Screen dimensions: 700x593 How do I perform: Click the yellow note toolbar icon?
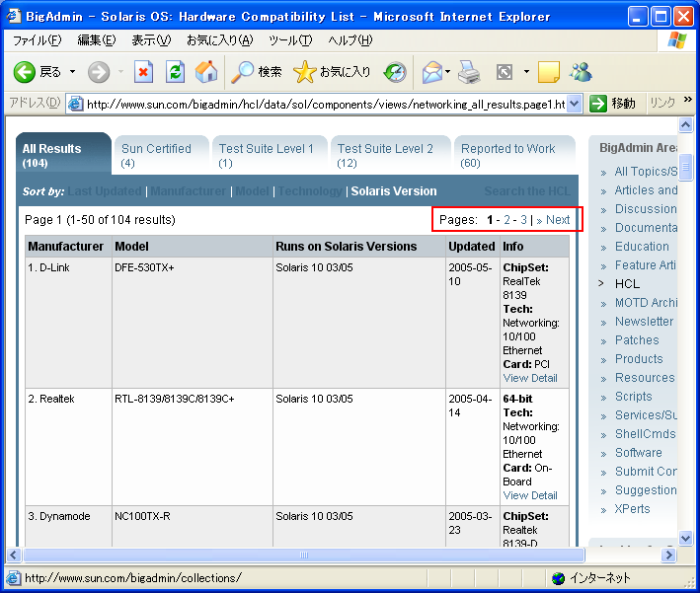549,72
